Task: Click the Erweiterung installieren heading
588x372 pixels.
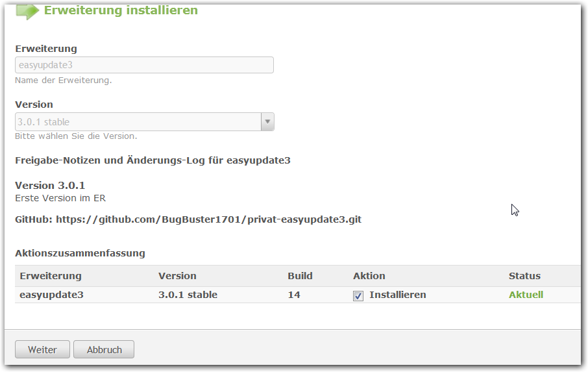Action: (121, 10)
